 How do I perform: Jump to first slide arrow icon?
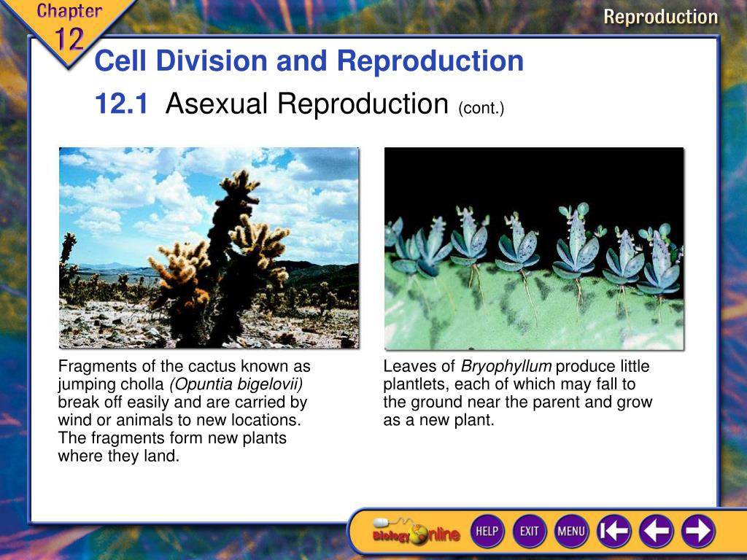[x=614, y=531]
